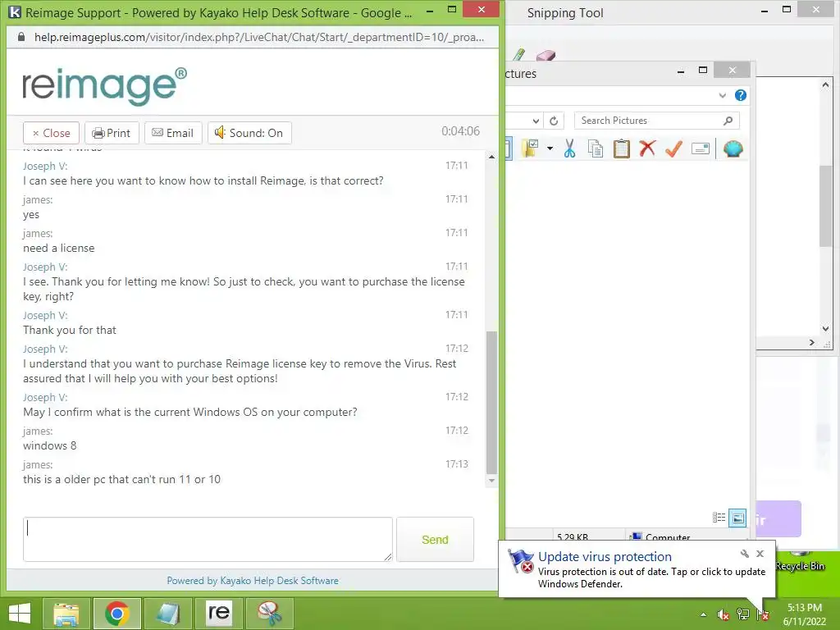Click the Snipping Tool scroll up arrow
The image size is (840, 630).
pos(825,84)
